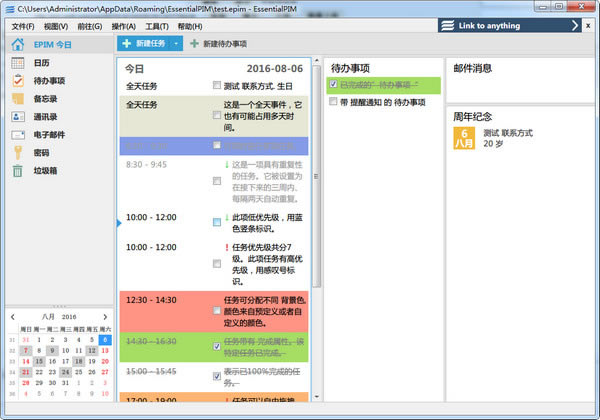This screenshot has width=600, height=420.
Task: Uncheck the completed 待办事项 checkbox
Action: pyautogui.click(x=334, y=85)
